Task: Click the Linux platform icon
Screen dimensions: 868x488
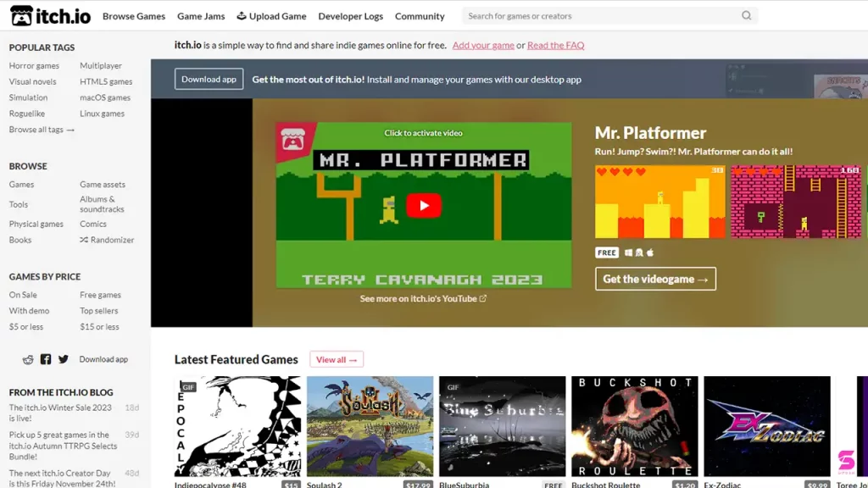Action: pos(639,252)
